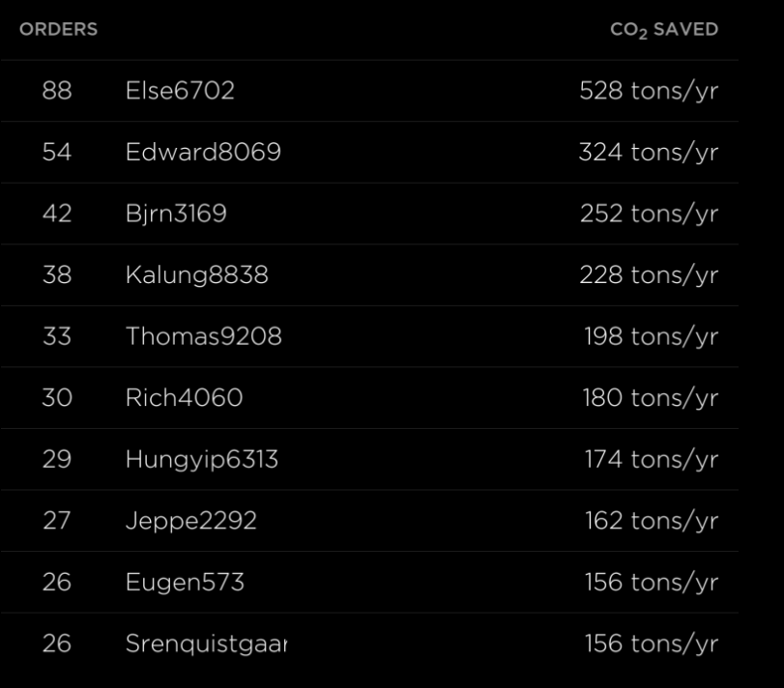Viewport: 784px width, 688px height.
Task: Select the truncated Srenquistgaar name
Action: [206, 644]
